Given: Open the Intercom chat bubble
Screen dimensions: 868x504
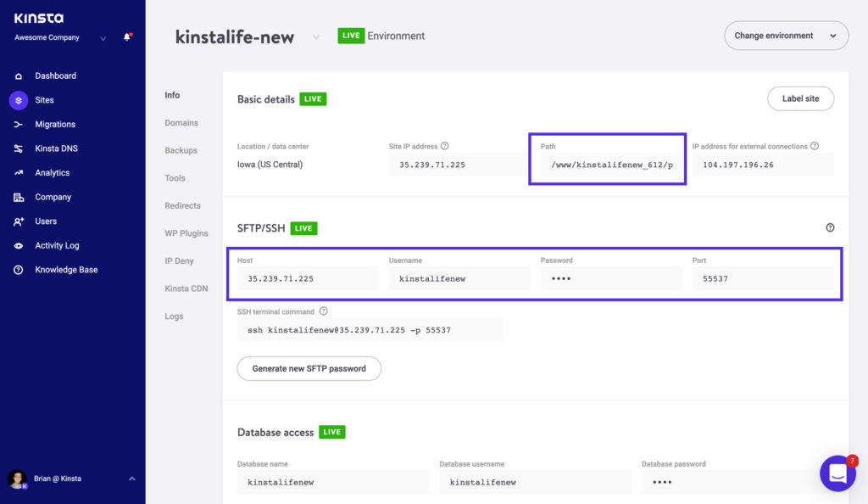Looking at the screenshot, I should [837, 473].
